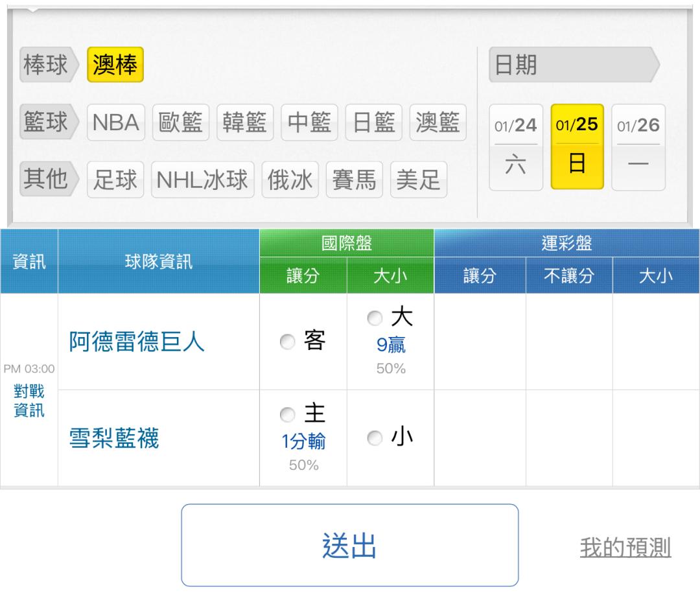700x604 pixels.
Task: Open 雪梨藍襪 team page
Action: 114,439
